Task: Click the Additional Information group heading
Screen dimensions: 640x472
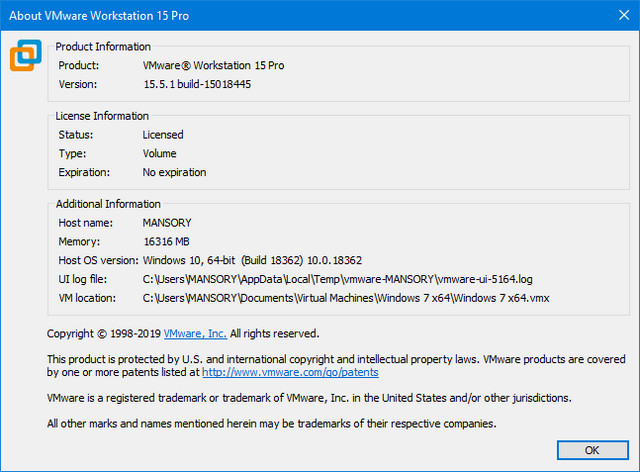Action: tap(108, 203)
